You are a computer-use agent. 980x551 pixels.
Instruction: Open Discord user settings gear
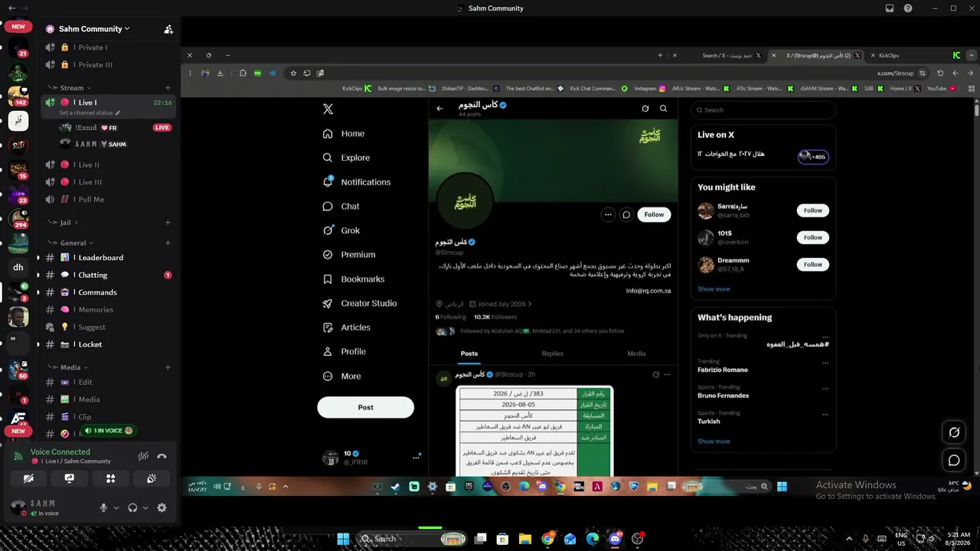click(162, 507)
